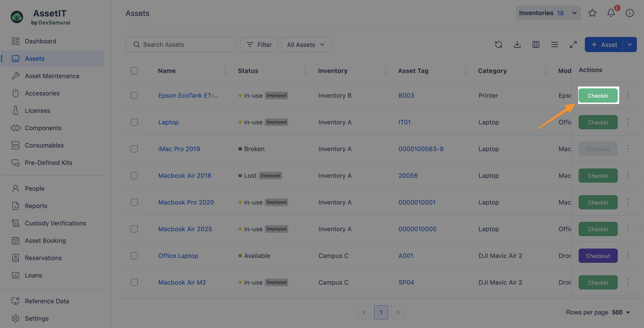Image resolution: width=644 pixels, height=328 pixels.
Task: Open the info circle icon
Action: [629, 13]
